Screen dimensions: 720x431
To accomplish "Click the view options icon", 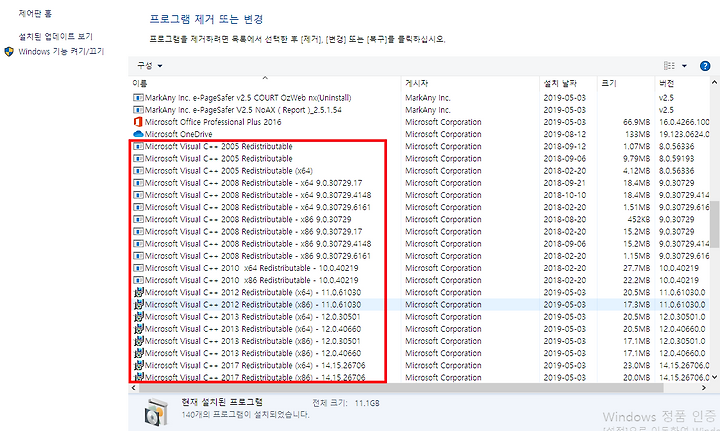I will click(669, 66).
